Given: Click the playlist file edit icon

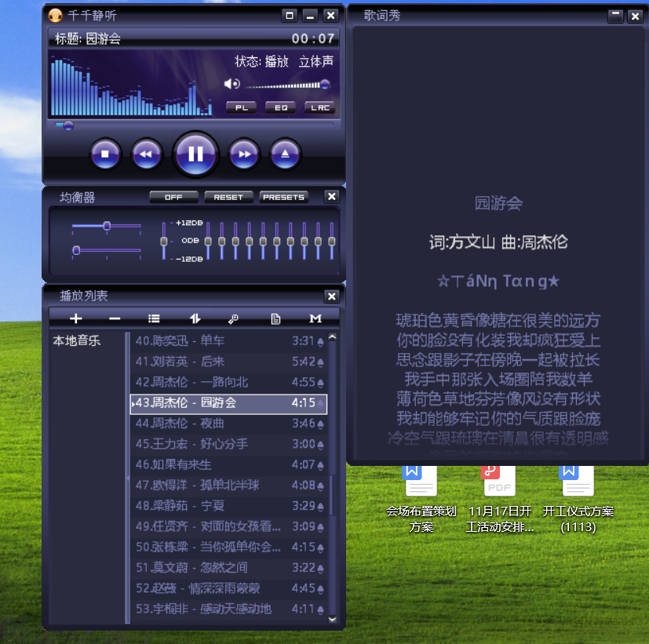Looking at the screenshot, I should (275, 319).
